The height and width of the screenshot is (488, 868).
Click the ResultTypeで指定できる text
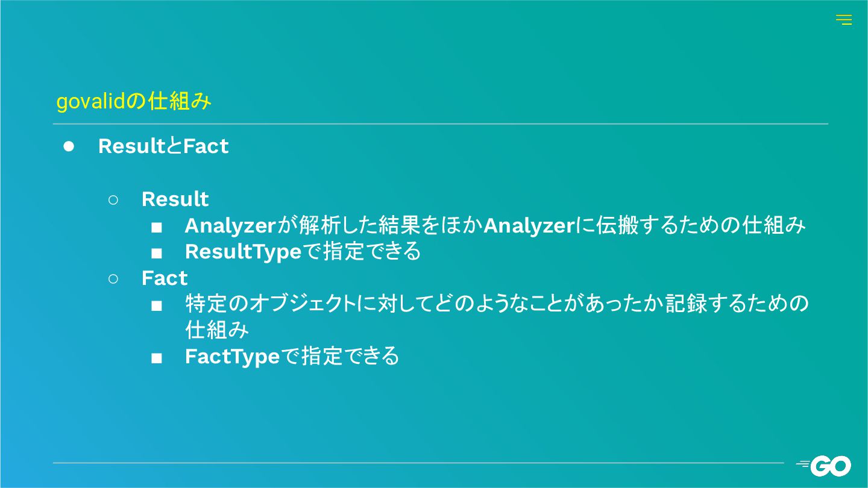(x=303, y=252)
